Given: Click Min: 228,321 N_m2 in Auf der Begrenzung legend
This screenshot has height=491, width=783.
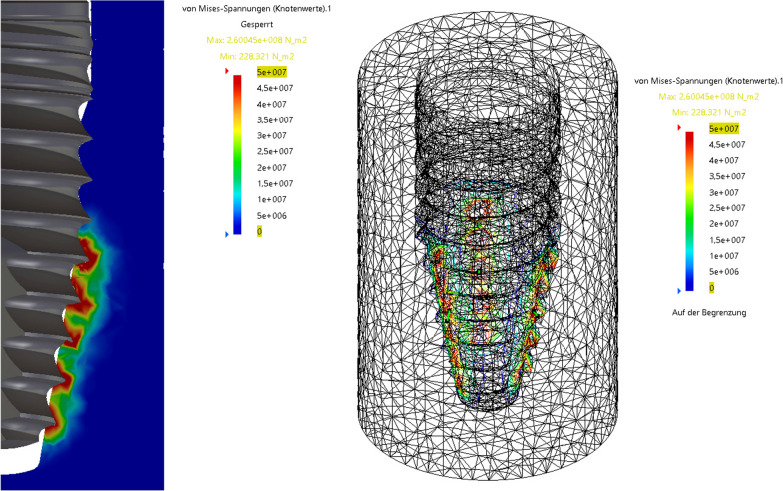Looking at the screenshot, I should tap(709, 112).
